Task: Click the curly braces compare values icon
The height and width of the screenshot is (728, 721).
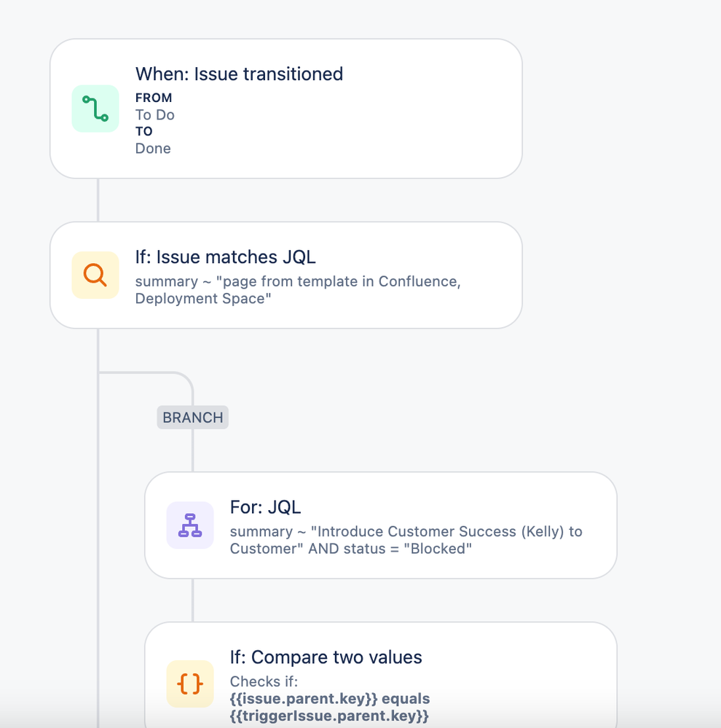Action: (x=190, y=684)
